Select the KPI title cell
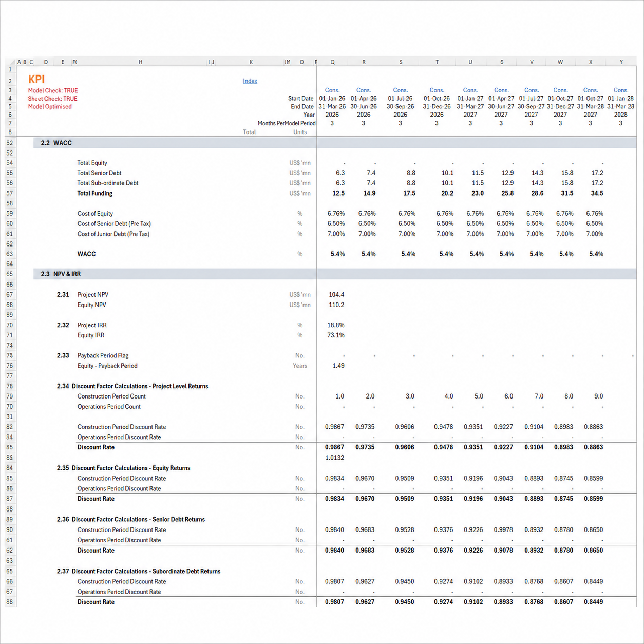The width and height of the screenshot is (644, 644). click(x=36, y=79)
